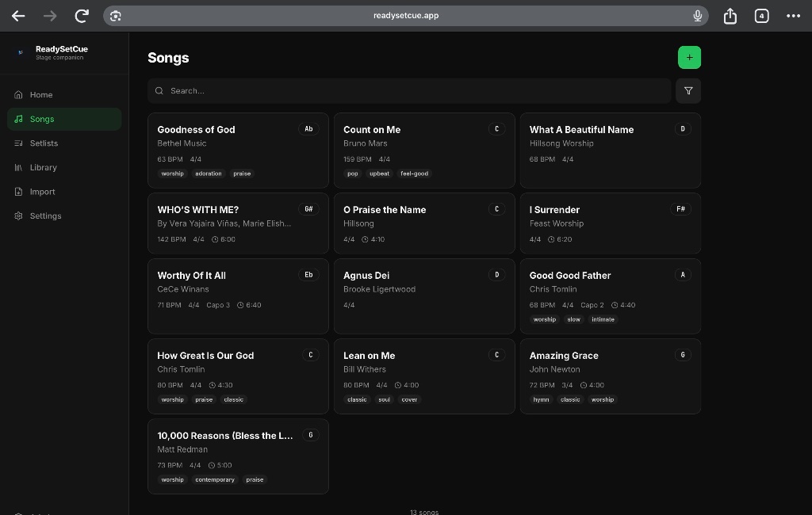Open the Agnus Dei song card
The width and height of the screenshot is (812, 515).
424,296
